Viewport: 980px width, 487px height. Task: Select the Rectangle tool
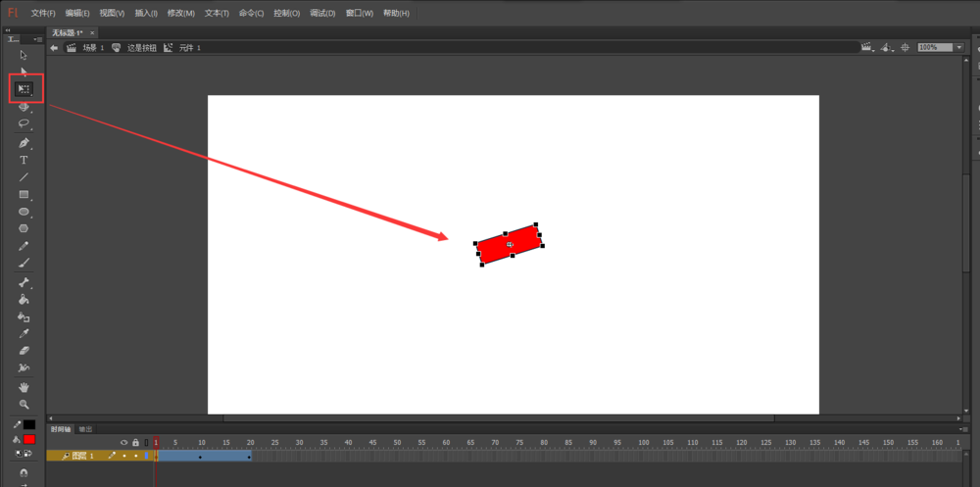pos(24,194)
